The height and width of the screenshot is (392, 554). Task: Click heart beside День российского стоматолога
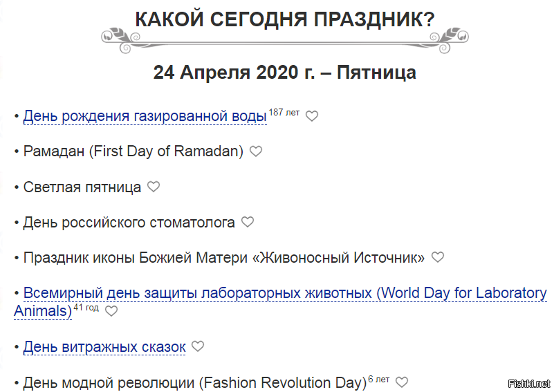click(248, 222)
